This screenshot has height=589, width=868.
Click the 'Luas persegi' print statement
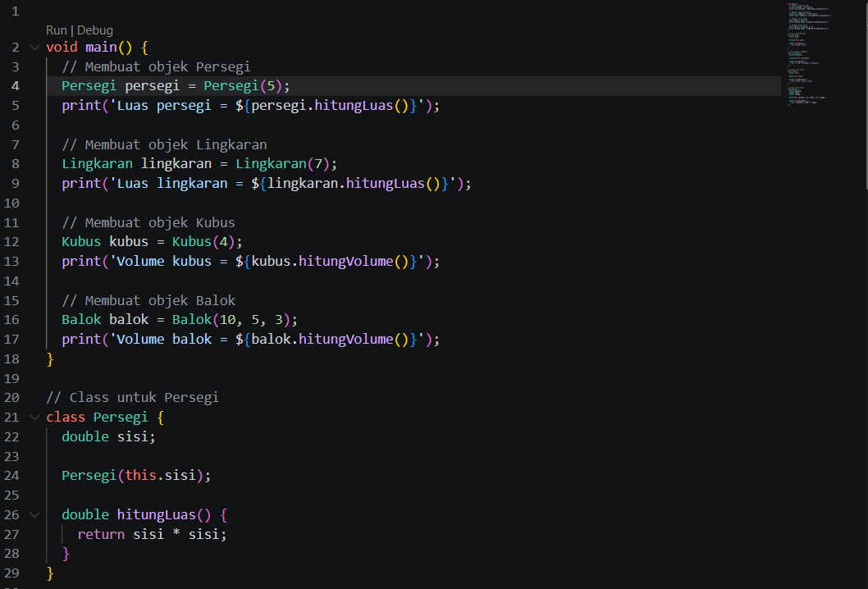click(251, 105)
